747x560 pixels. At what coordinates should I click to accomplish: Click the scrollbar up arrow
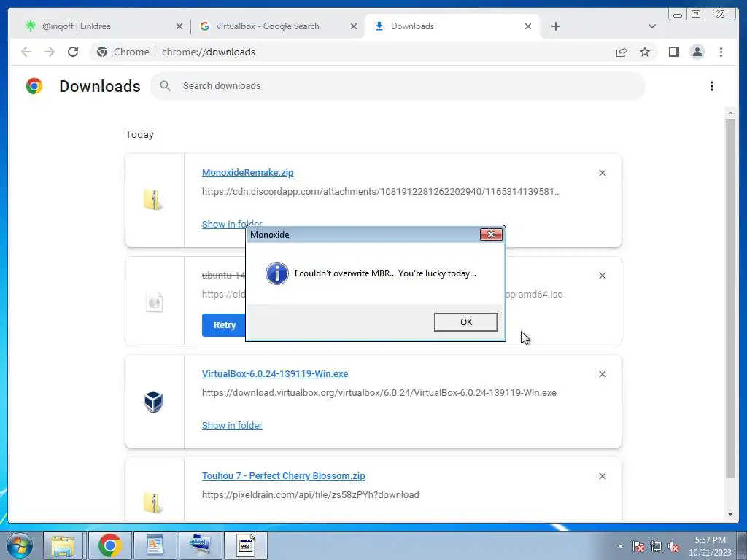(x=730, y=113)
